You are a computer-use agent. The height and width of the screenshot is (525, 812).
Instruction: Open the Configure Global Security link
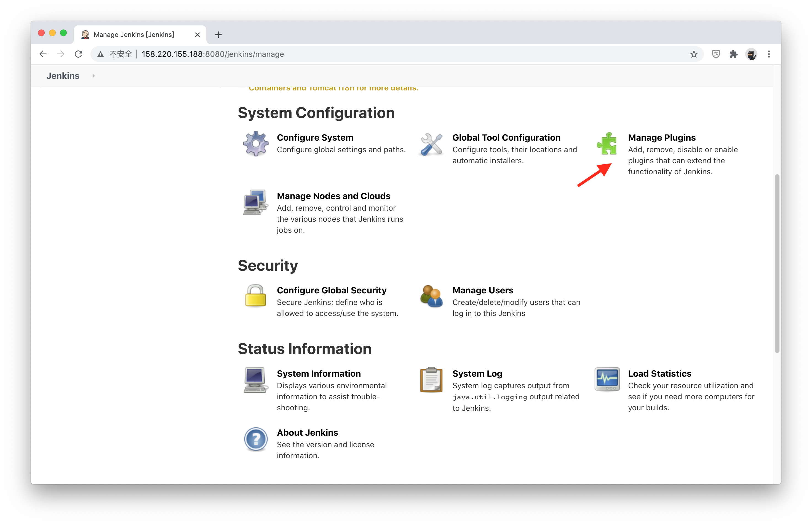(332, 290)
